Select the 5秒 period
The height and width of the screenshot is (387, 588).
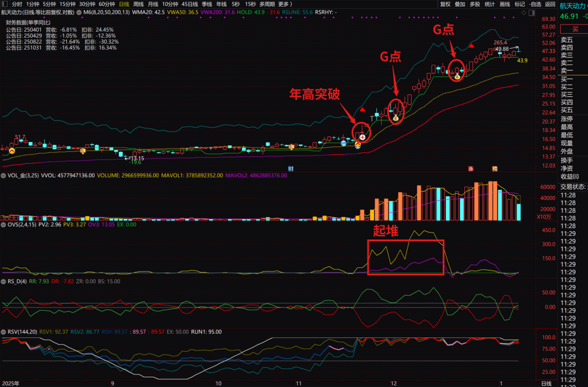tap(236, 4)
